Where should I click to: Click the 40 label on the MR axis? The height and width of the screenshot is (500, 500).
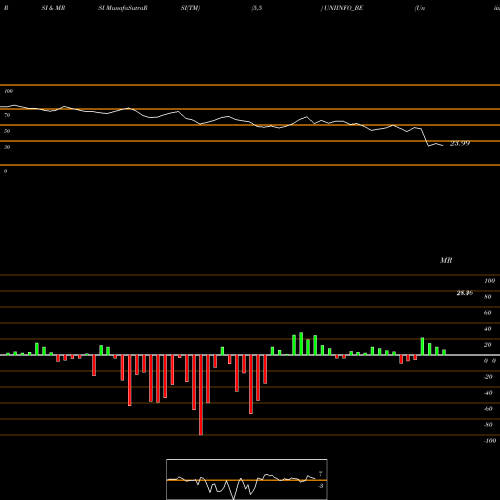(x=488, y=329)
